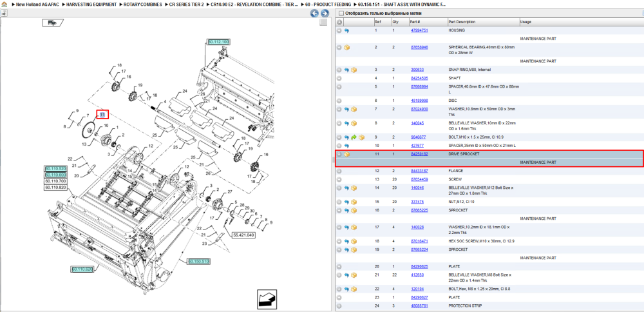This screenshot has height=312, width=644.
Task: Click the box icon in HEX SOC SCREW row
Action: (x=354, y=241)
